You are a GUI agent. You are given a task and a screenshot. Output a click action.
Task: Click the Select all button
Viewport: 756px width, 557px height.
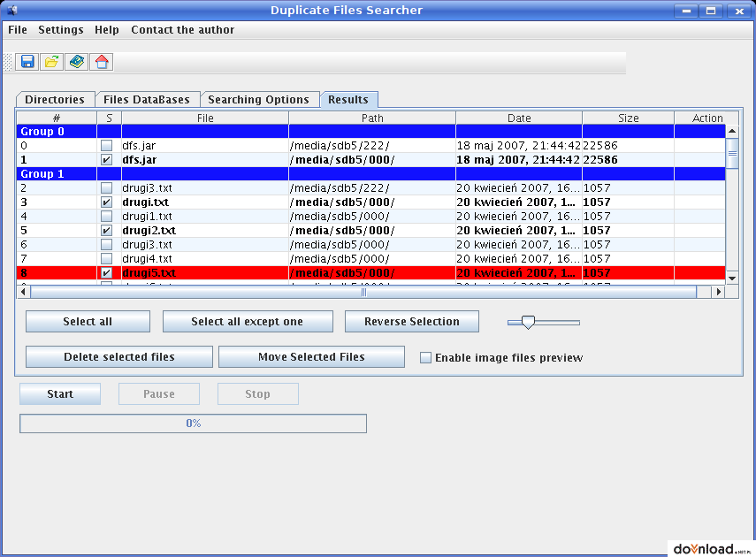pyautogui.click(x=88, y=322)
